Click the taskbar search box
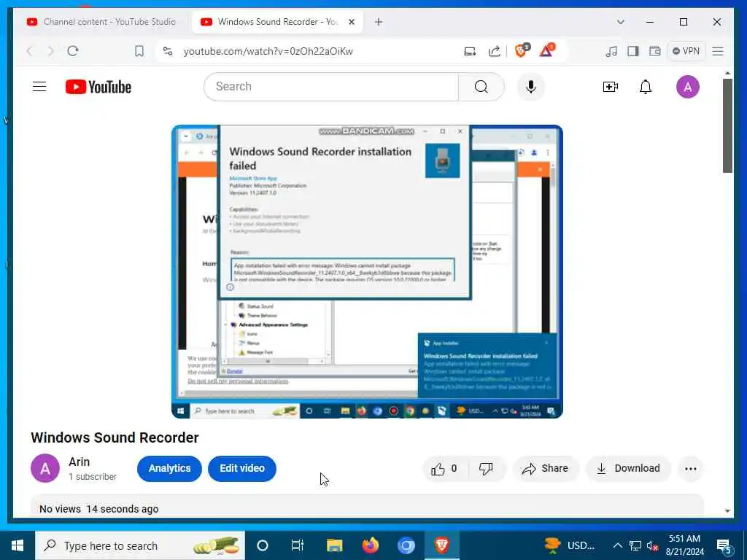The image size is (747, 560). [x=140, y=545]
